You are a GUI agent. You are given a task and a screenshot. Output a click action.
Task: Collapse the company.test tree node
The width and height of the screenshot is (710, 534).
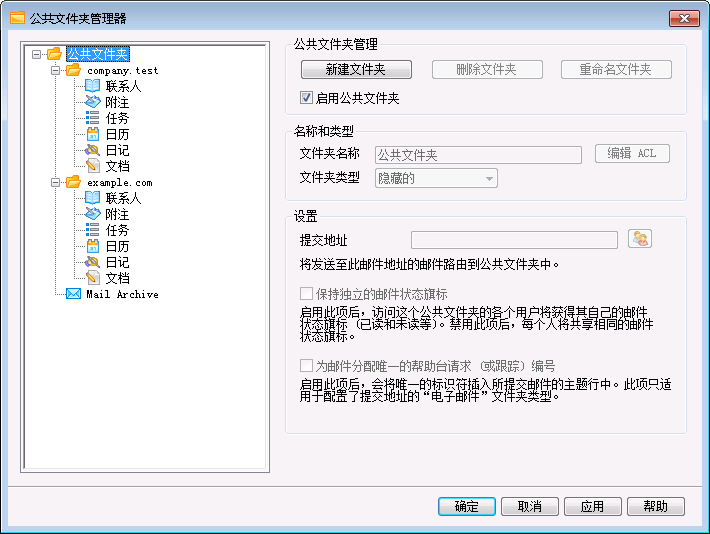coord(55,71)
